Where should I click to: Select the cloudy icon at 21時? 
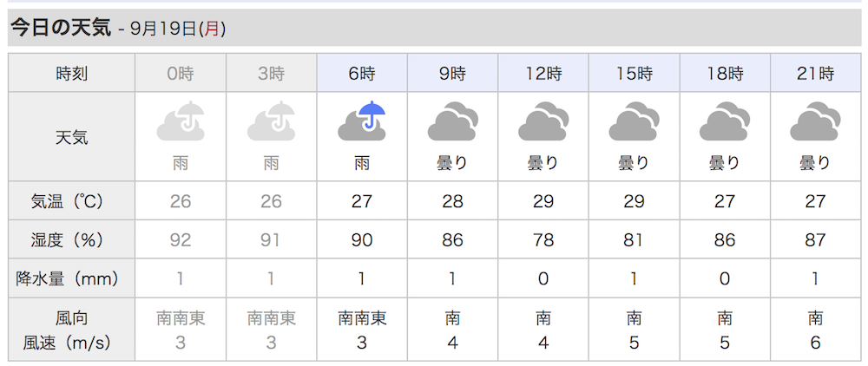point(815,121)
